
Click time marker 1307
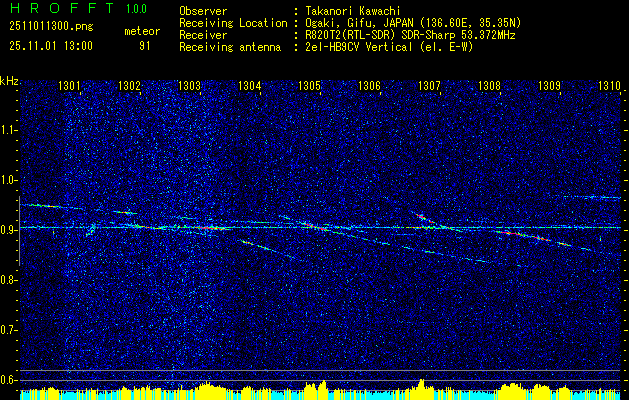tap(429, 85)
